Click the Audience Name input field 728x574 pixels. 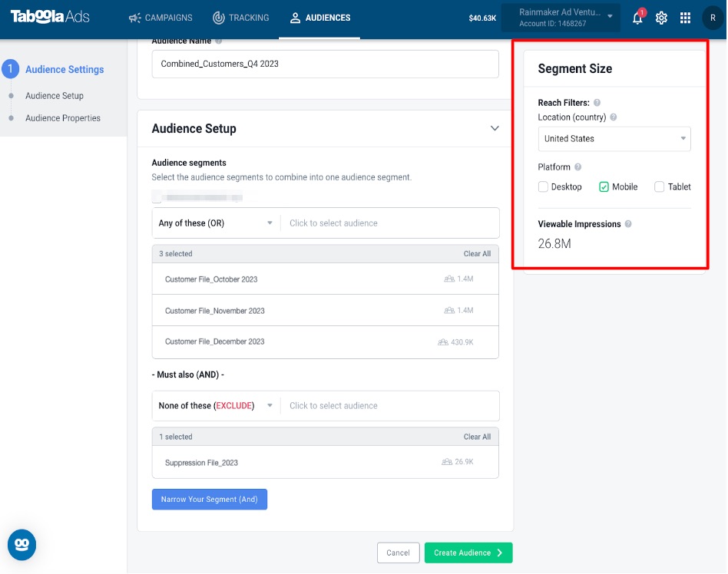click(326, 64)
